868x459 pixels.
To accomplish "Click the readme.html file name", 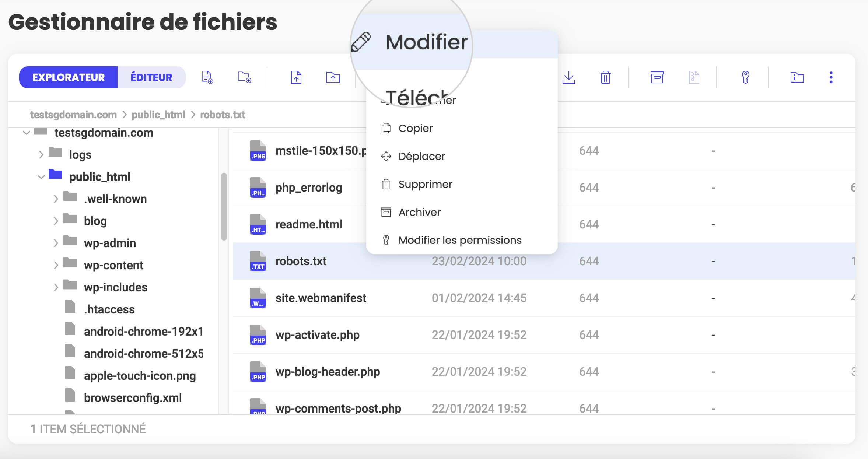I will (x=309, y=224).
